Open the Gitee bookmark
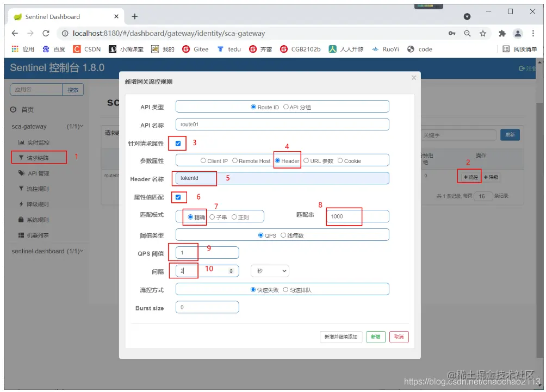The height and width of the screenshot is (392, 546). pos(195,49)
